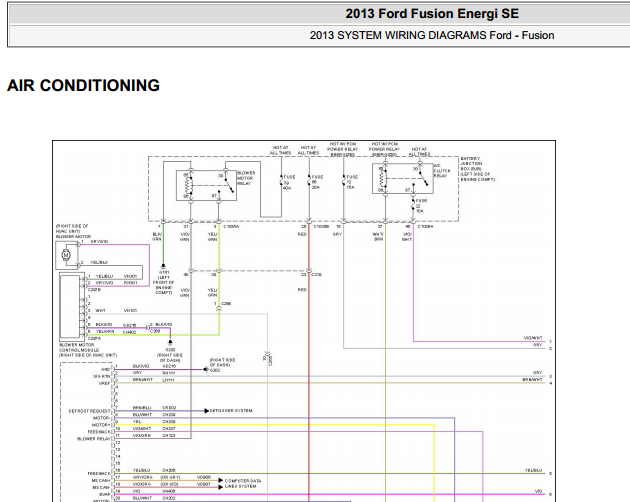The image size is (630, 502).
Task: Click the '2013 Ford Fusion Energi SE' title
Action: (432, 14)
